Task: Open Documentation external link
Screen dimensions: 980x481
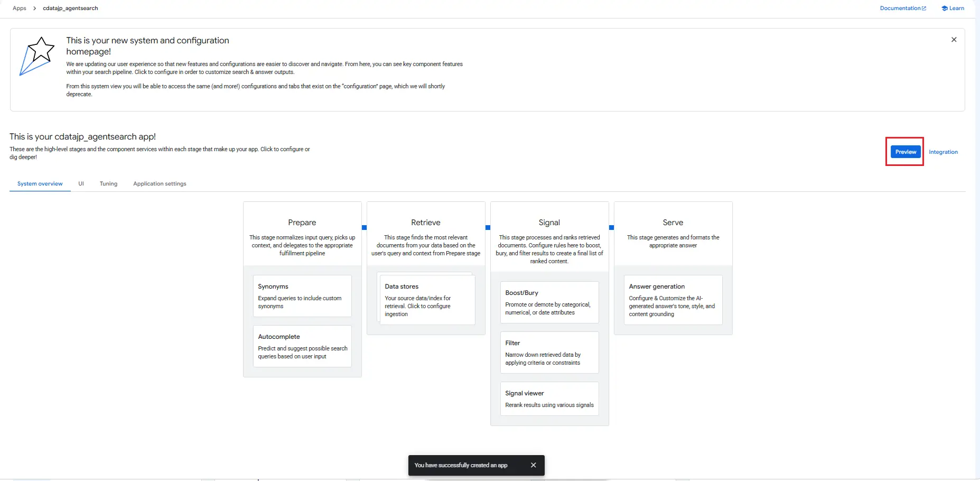Action: (x=903, y=8)
